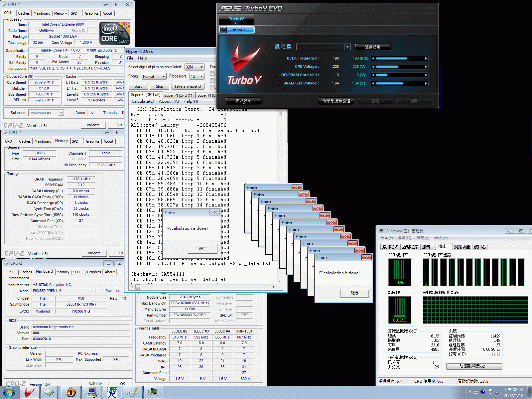Confirm the Finish dialog over Hyper PI log
This screenshot has height=399, width=532.
click(x=203, y=249)
